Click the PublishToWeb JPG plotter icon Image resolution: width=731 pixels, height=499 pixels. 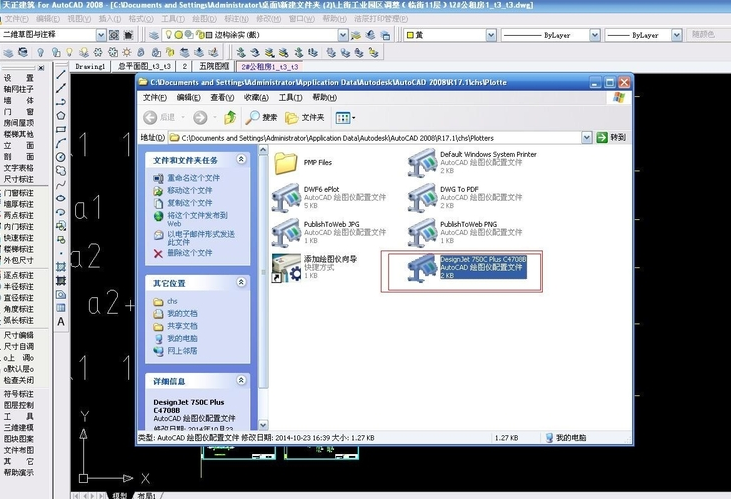[287, 233]
